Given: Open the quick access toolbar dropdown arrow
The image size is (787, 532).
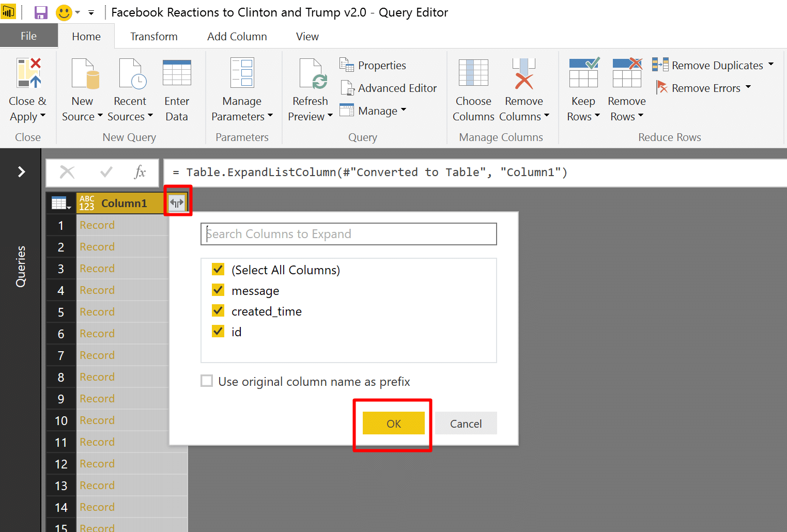Looking at the screenshot, I should coord(91,13).
